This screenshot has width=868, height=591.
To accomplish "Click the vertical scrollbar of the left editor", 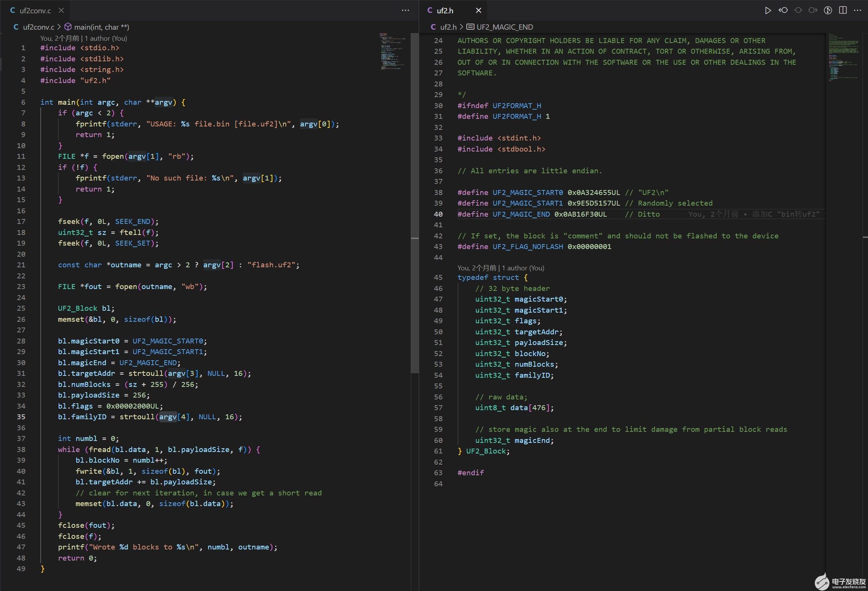I will tap(415, 203).
